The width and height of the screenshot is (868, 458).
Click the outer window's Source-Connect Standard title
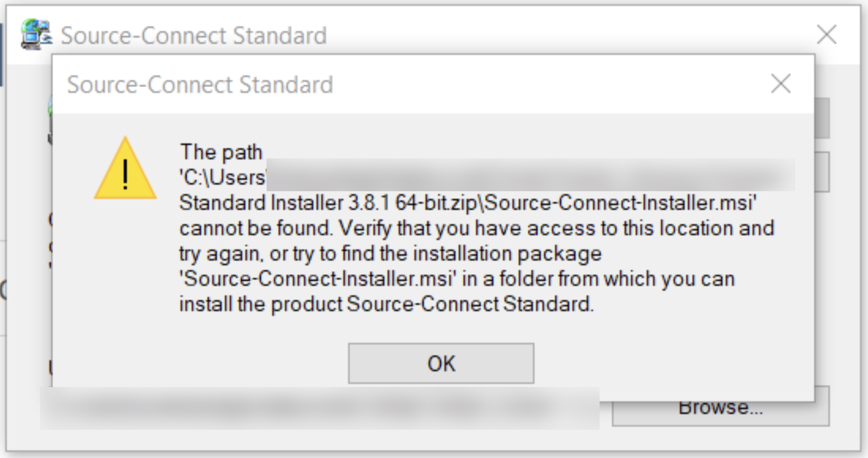point(193,36)
